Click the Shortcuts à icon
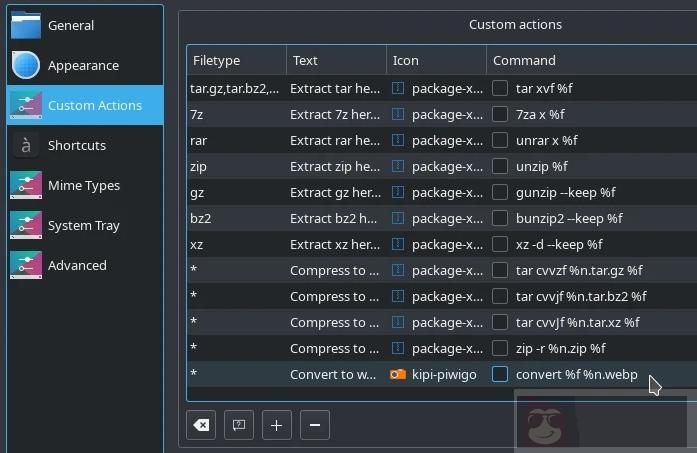The image size is (697, 453). [26, 145]
